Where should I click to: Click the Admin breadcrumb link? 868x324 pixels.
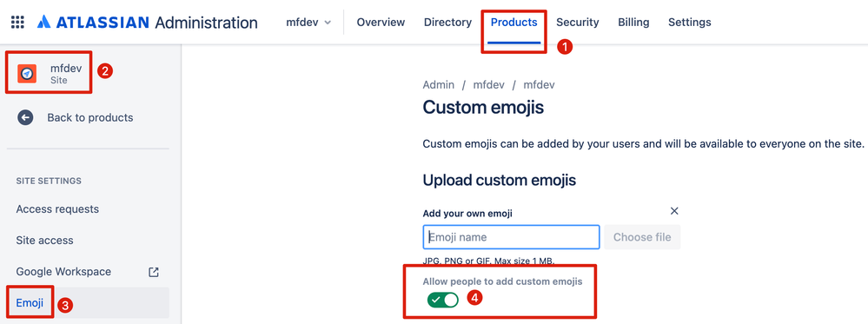pyautogui.click(x=439, y=85)
